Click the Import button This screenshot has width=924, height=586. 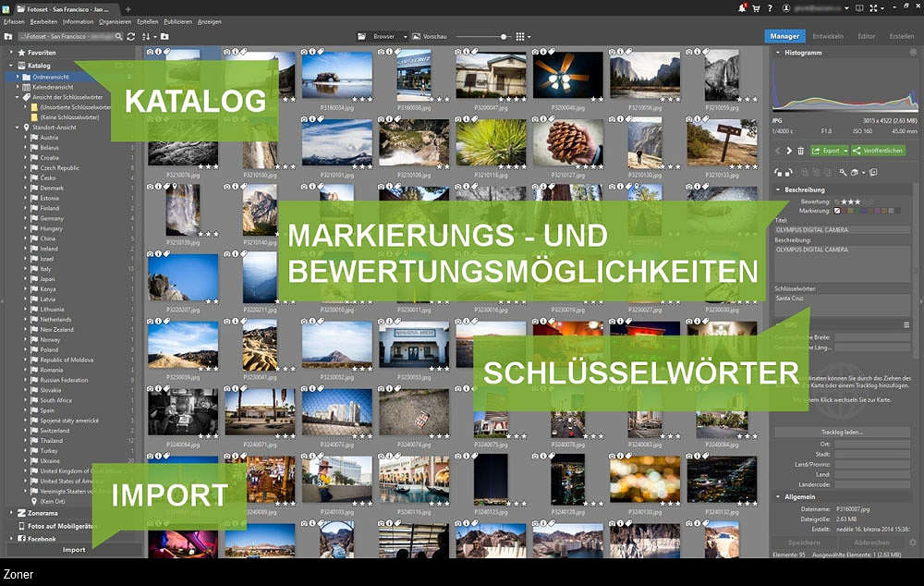pyautogui.click(x=74, y=550)
